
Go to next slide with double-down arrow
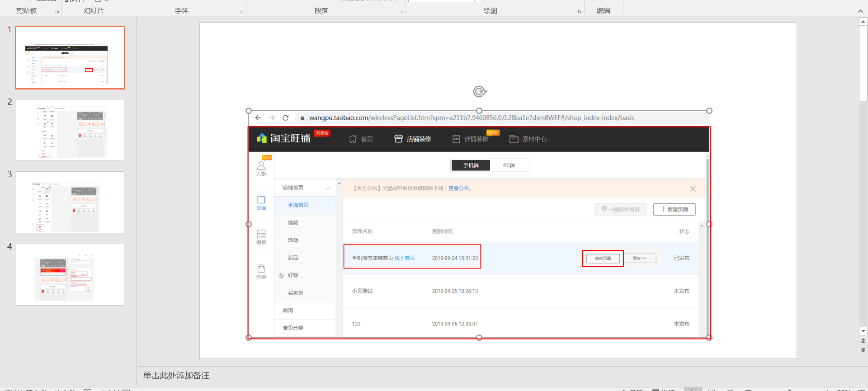[863, 350]
